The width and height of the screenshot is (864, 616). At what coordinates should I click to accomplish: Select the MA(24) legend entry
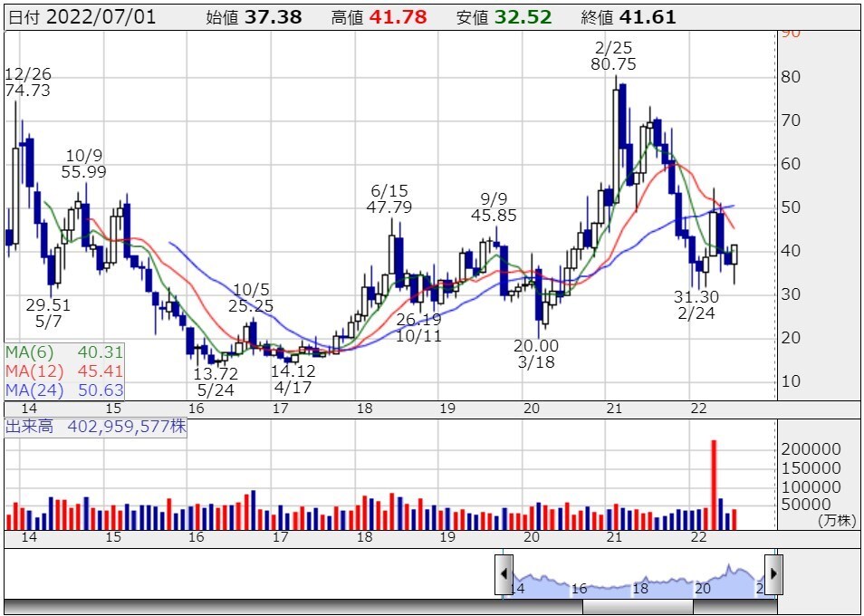[x=63, y=390]
